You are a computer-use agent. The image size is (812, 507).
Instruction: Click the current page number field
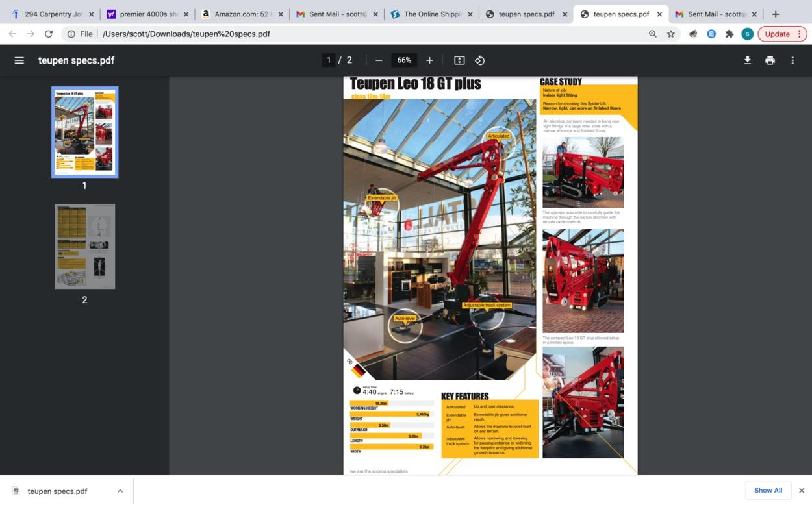[x=329, y=60]
